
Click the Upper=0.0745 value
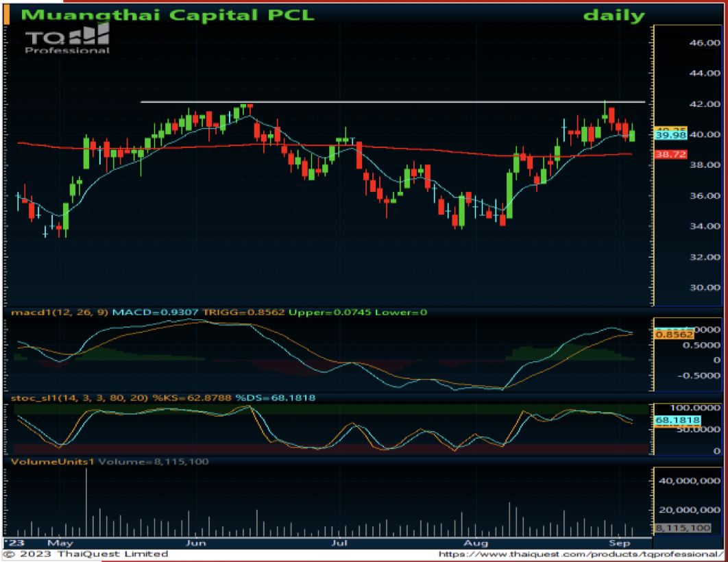coord(330,313)
